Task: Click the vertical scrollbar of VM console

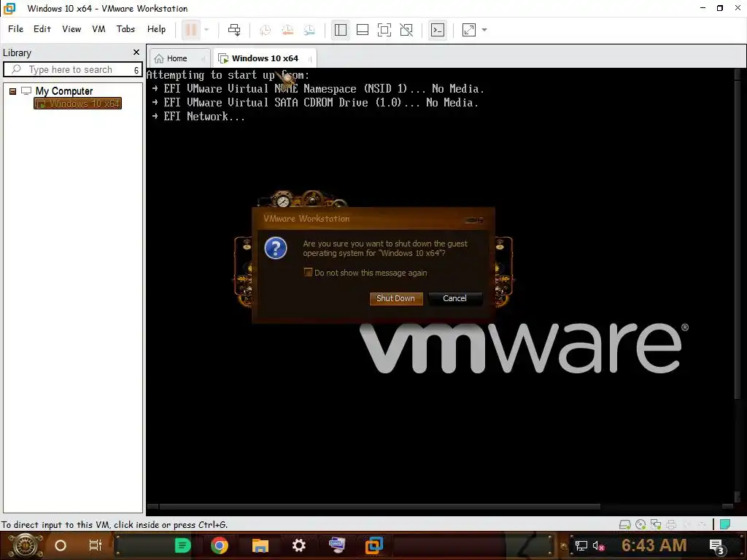Action: click(x=737, y=286)
